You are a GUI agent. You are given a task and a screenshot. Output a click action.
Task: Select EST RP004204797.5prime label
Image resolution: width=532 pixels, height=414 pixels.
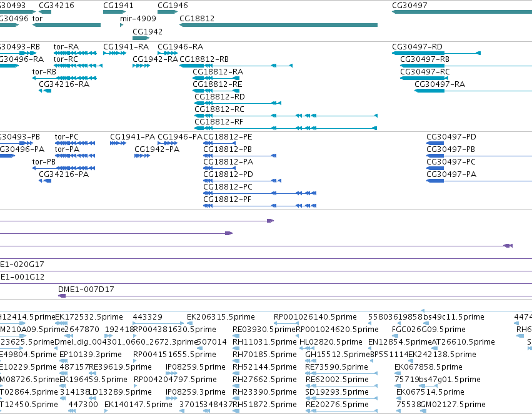tap(175, 380)
